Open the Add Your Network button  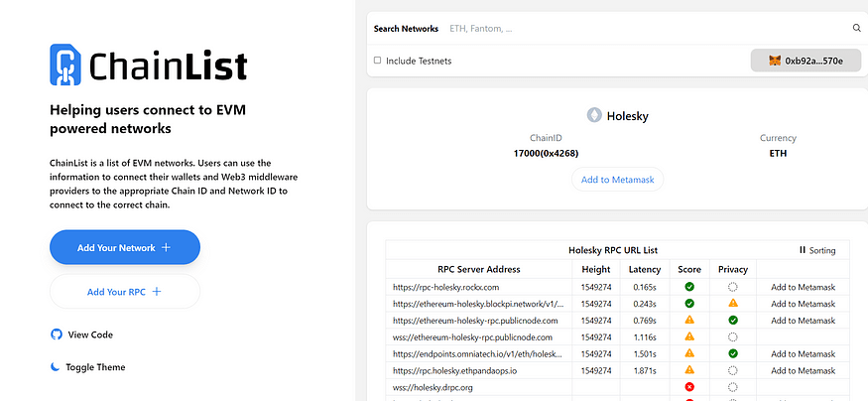point(125,247)
